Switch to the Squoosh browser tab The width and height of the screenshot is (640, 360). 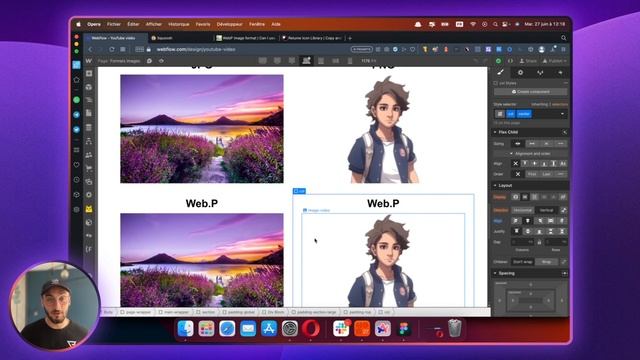pos(180,38)
